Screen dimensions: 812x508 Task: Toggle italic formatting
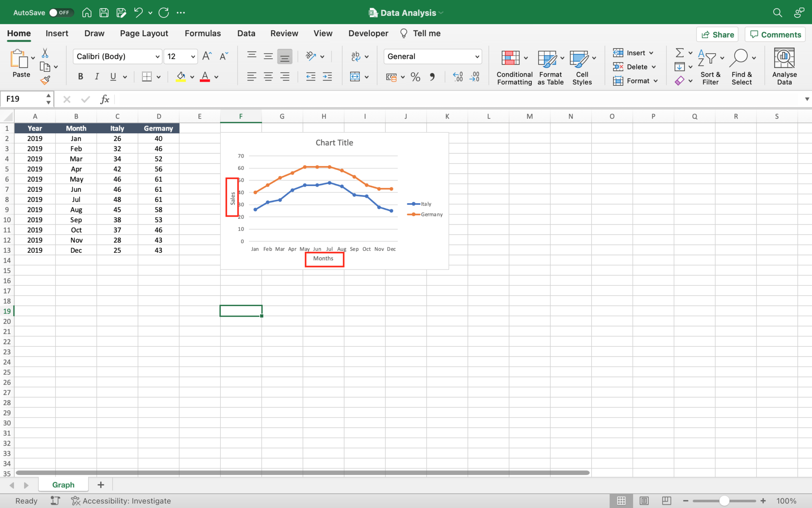tap(97, 77)
